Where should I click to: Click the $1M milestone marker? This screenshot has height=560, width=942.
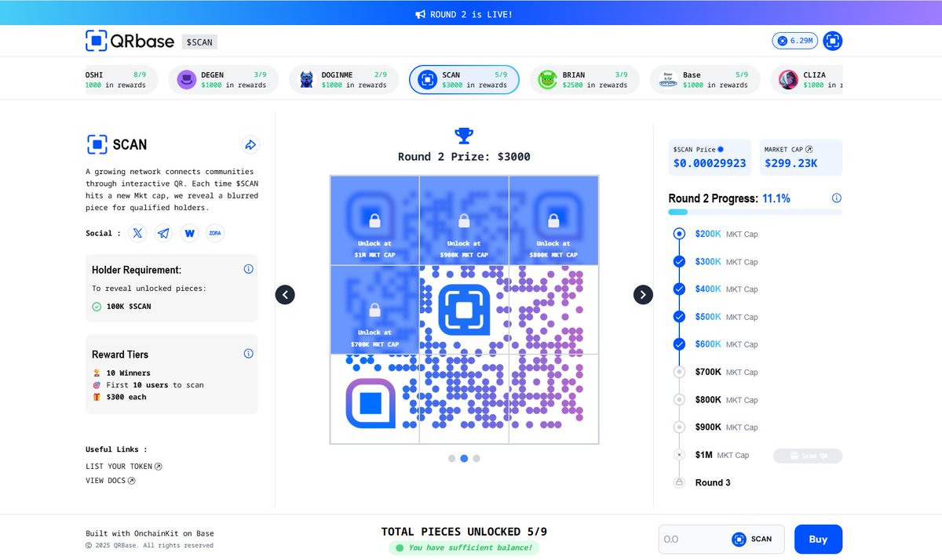[x=679, y=455]
